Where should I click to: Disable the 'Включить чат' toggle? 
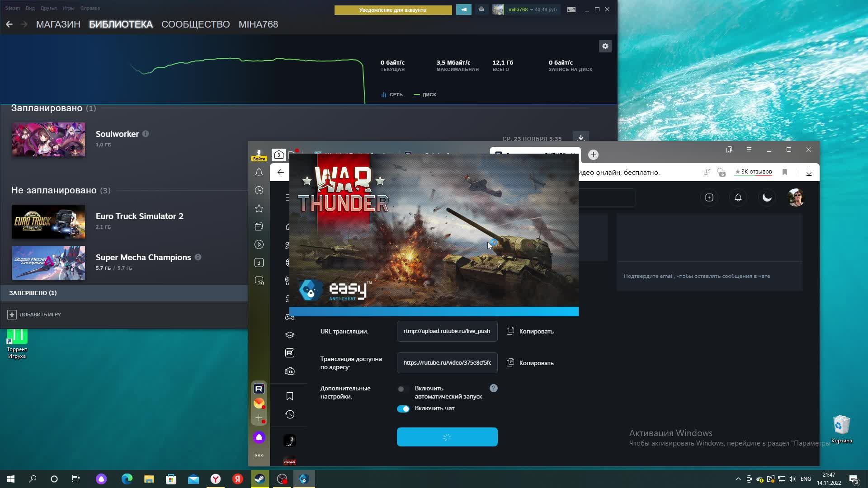click(403, 408)
